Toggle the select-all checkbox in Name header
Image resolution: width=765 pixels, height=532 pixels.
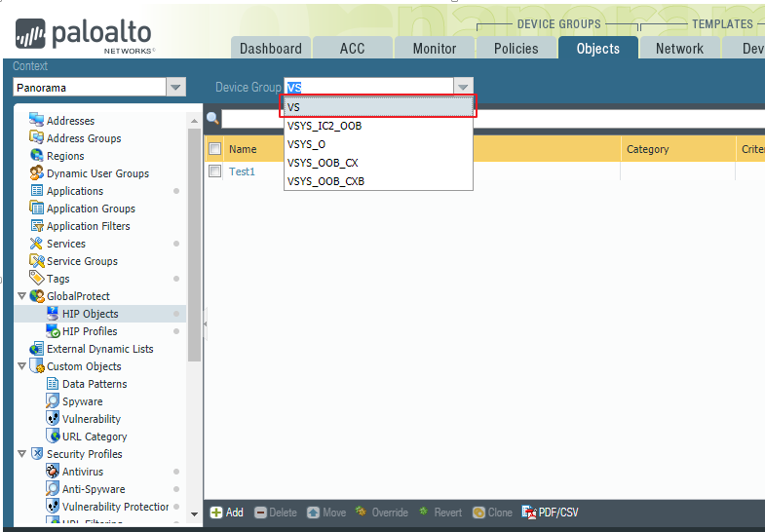(x=214, y=149)
